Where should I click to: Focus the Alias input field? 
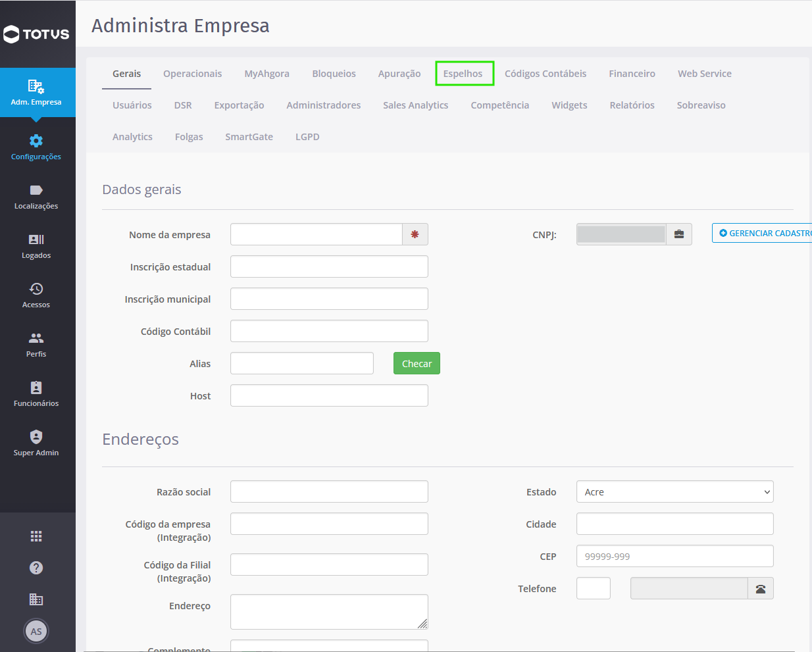(302, 363)
